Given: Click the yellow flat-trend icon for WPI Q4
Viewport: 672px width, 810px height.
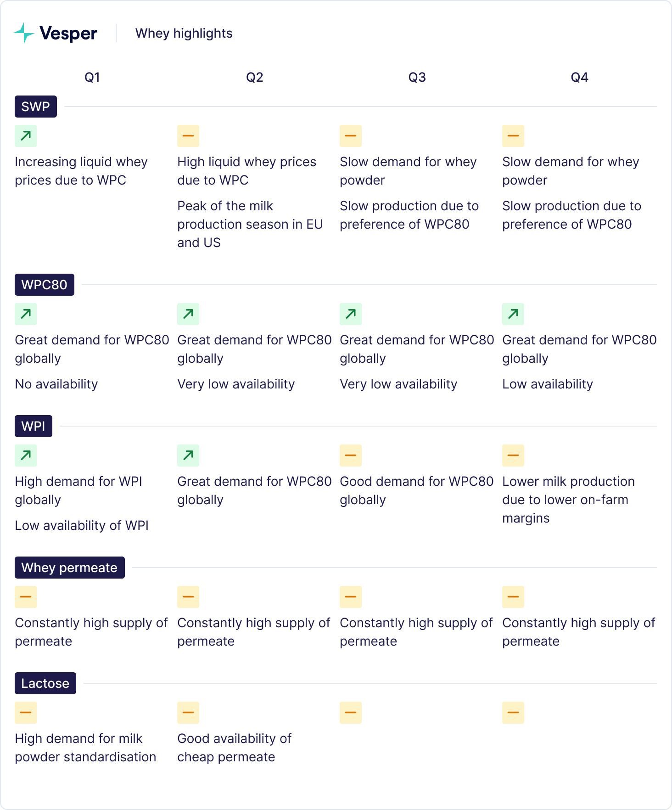Looking at the screenshot, I should (x=513, y=456).
